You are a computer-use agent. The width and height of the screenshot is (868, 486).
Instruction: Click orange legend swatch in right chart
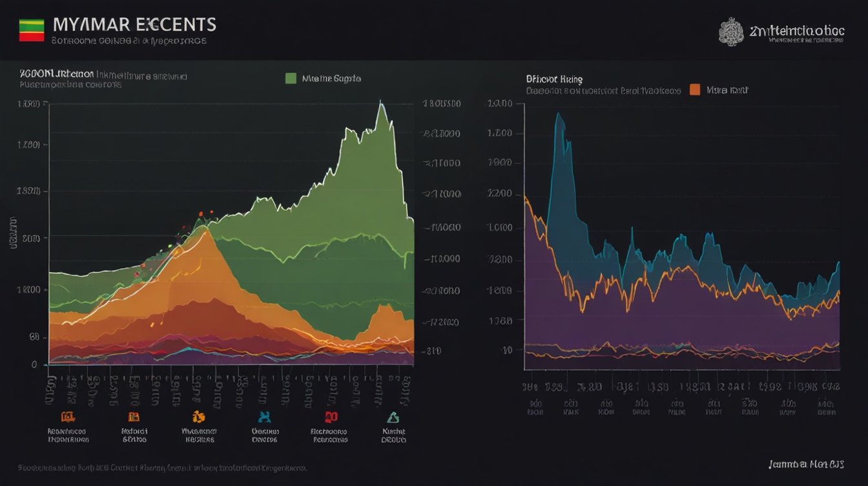point(695,90)
